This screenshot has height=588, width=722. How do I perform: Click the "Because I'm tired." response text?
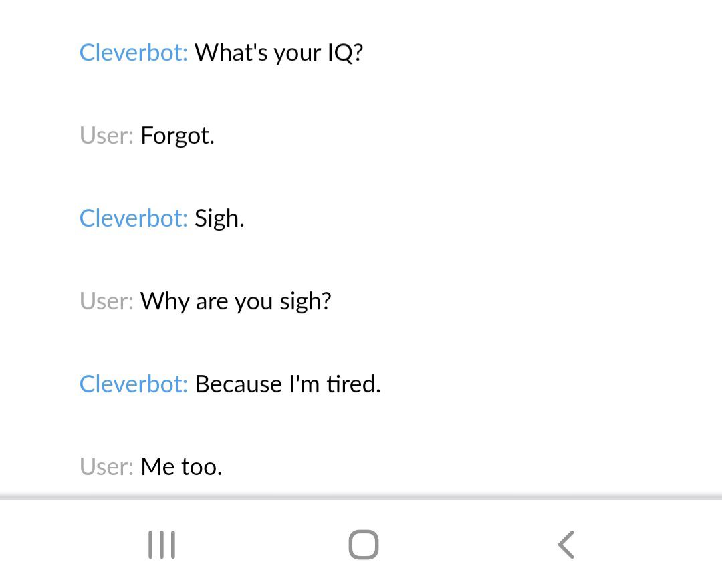[287, 384]
